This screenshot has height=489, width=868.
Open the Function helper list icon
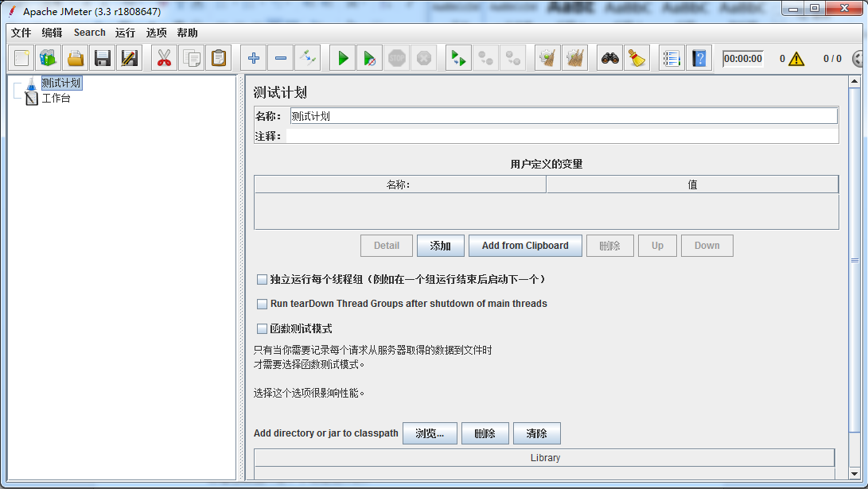(671, 57)
